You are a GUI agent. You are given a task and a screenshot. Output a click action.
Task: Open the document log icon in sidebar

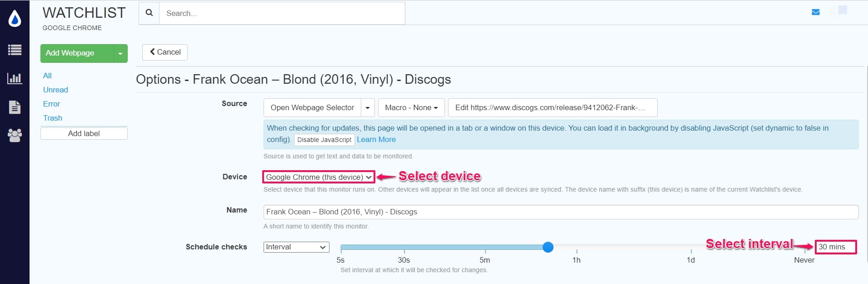point(15,107)
